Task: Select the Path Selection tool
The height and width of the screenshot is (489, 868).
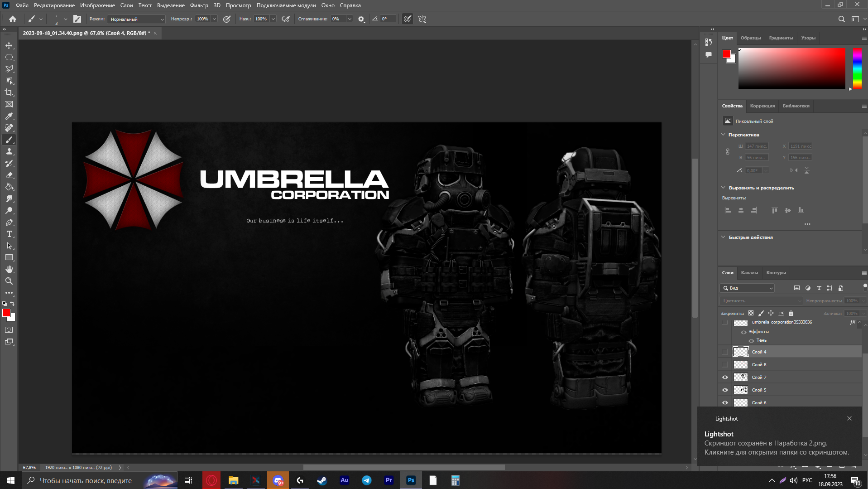Action: pos(9,246)
